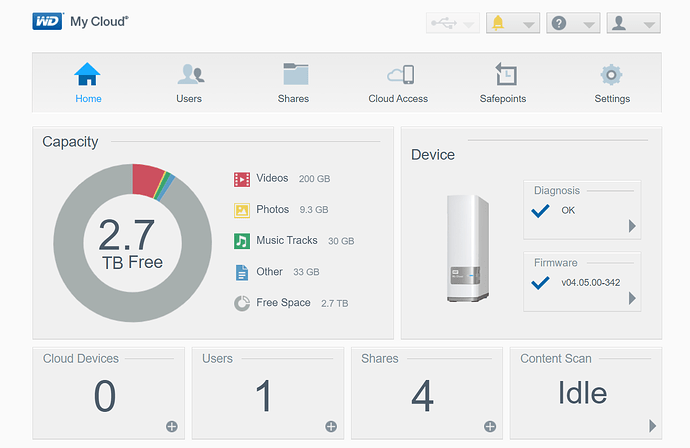690x448 pixels.
Task: Click the Device panel heading
Action: 433,154
